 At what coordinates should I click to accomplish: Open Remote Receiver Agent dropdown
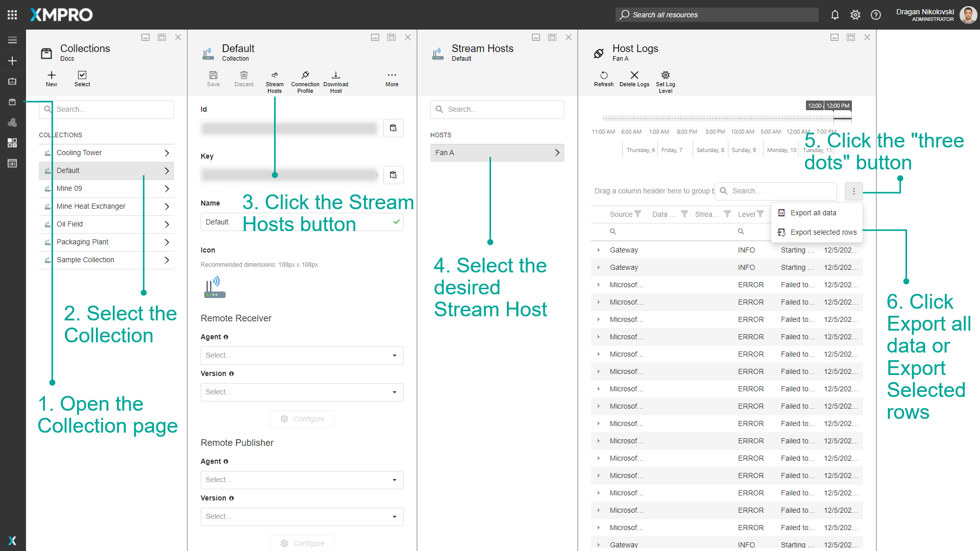pos(302,356)
